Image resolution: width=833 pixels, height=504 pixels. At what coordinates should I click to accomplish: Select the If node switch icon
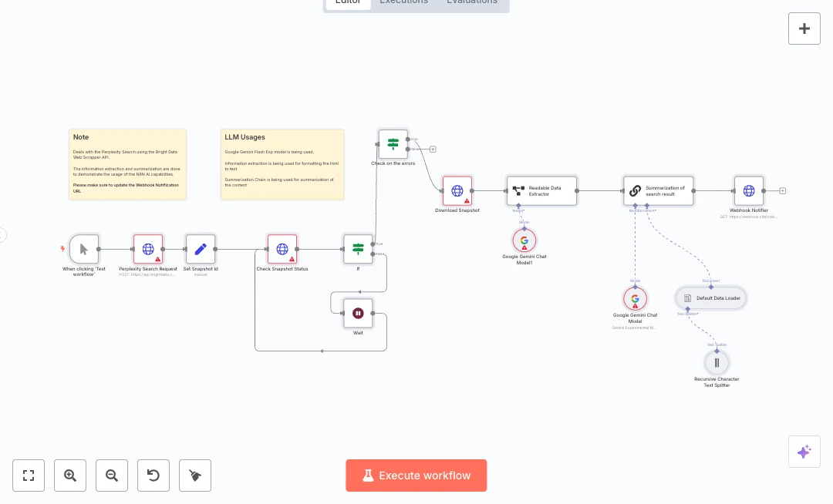pos(358,249)
